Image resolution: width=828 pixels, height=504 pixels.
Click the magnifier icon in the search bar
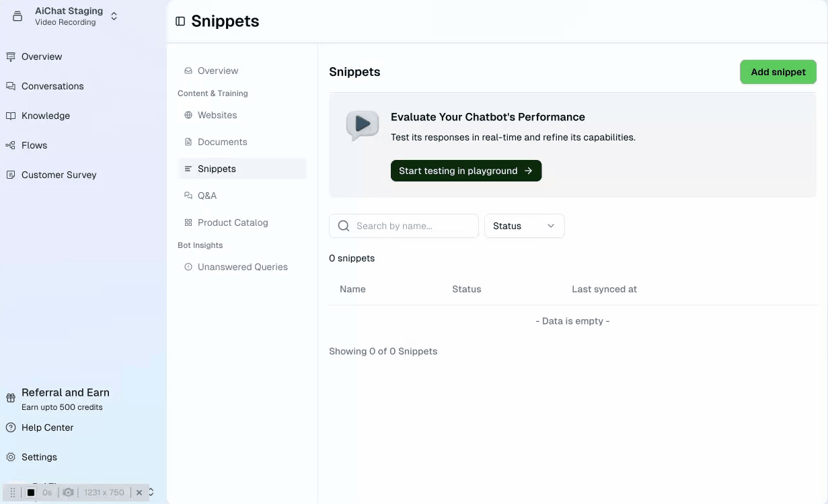tap(344, 226)
